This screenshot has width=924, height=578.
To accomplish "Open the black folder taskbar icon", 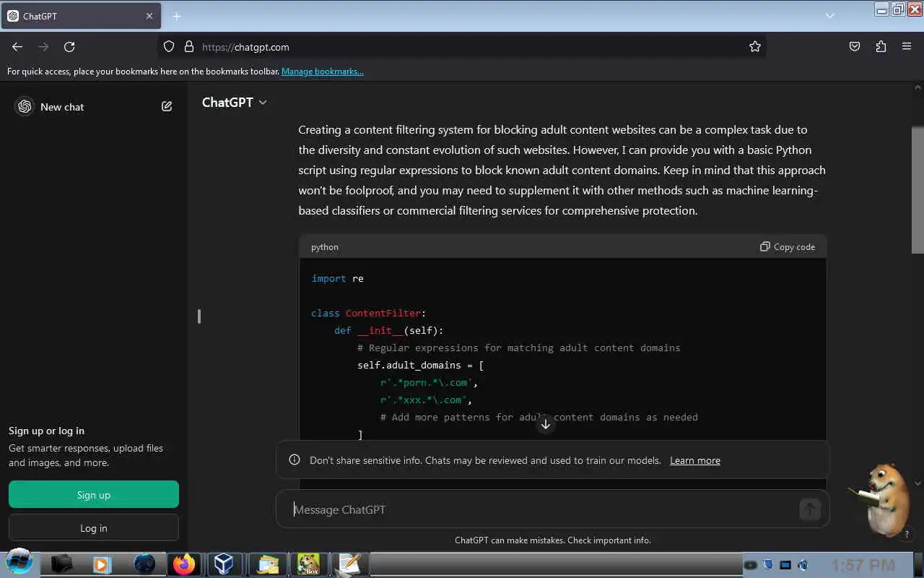I will pyautogui.click(x=62, y=564).
